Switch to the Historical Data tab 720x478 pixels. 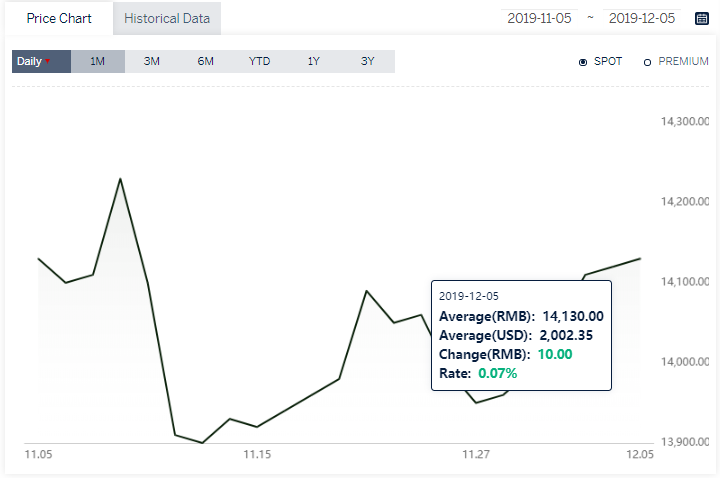tap(167, 18)
